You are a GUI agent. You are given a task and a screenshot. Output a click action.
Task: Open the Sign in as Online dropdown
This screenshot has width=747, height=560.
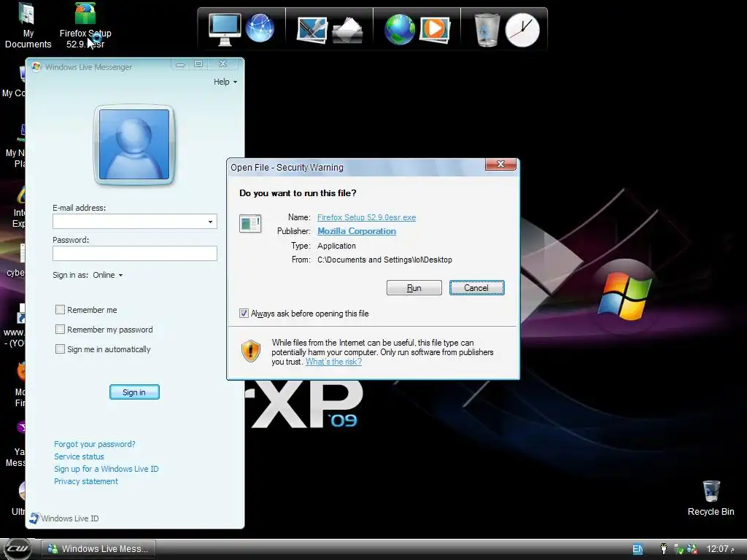pyautogui.click(x=108, y=275)
